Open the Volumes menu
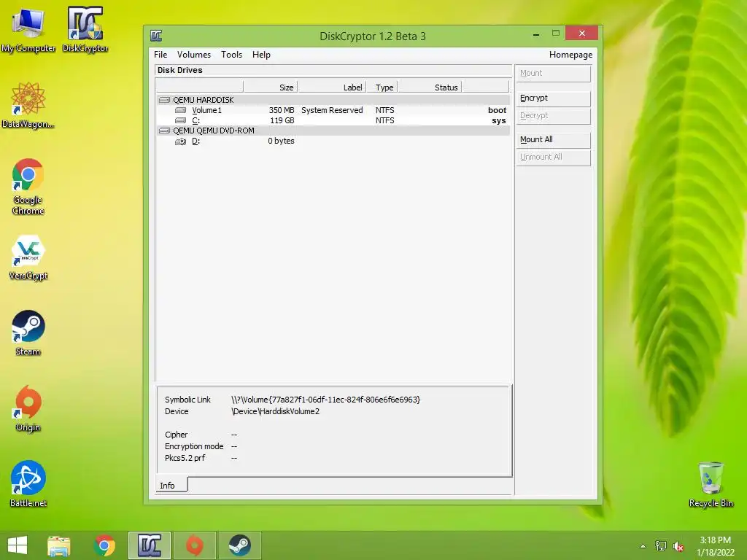747x560 pixels. (194, 55)
